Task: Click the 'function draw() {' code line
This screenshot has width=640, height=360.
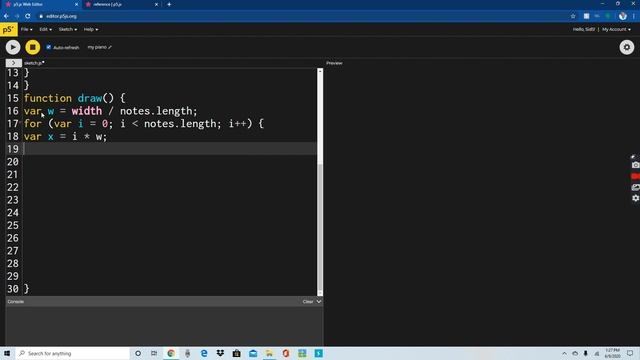Action: (x=74, y=98)
